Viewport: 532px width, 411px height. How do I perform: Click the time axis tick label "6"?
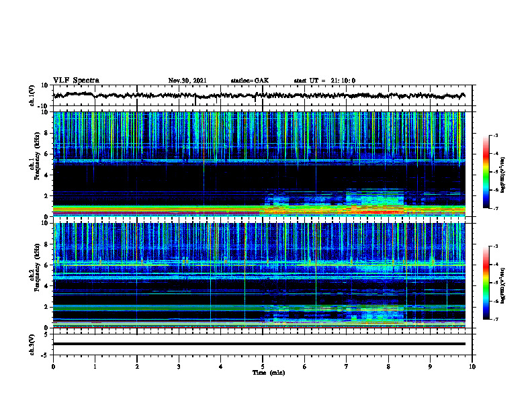pyautogui.click(x=305, y=367)
